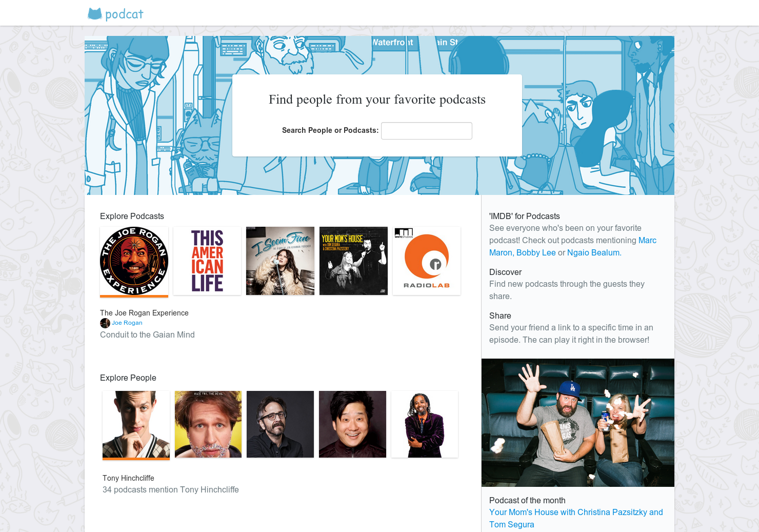Click the Explore People heading
Image resolution: width=759 pixels, height=532 pixels.
point(128,378)
